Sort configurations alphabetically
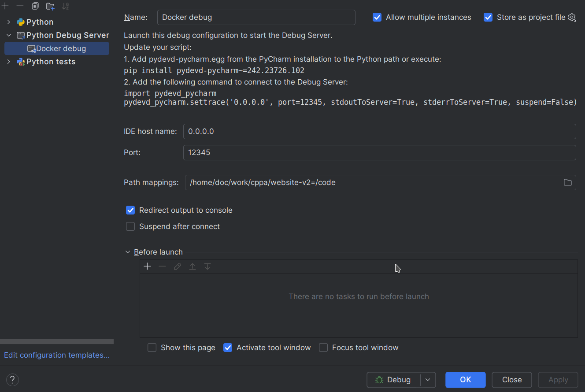Screen dimensions: 585x392 (65, 6)
